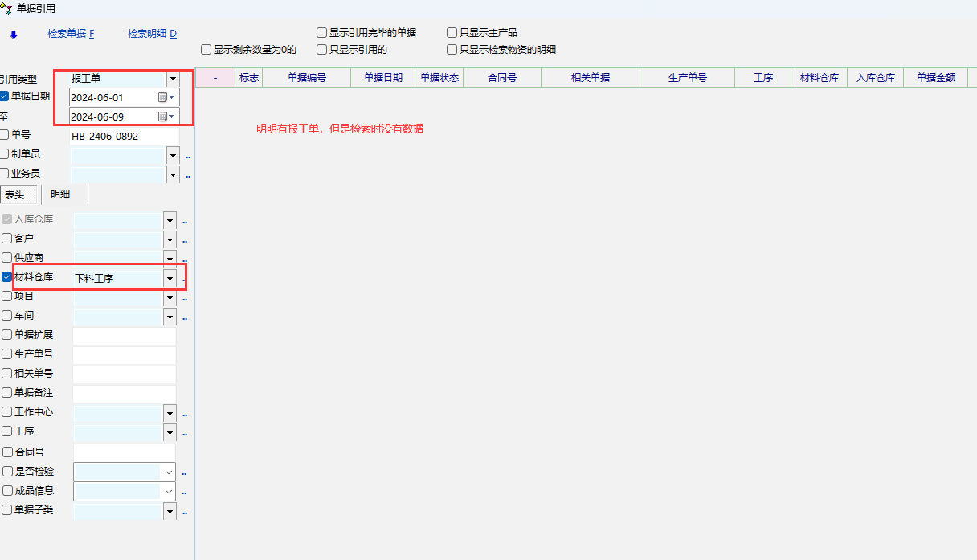977x560 pixels.
Task: Expand the 引用类型 dropdown showing 报工单
Action: [173, 79]
